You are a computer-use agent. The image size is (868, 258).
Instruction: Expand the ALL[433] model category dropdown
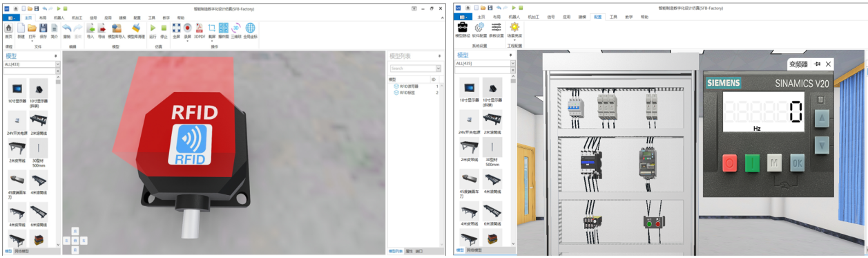tap(58, 64)
